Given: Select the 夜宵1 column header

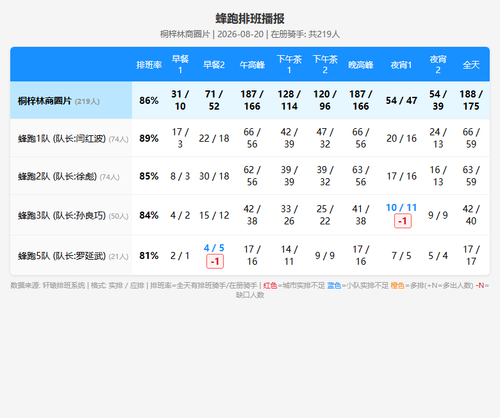Looking at the screenshot, I should pos(401,65).
